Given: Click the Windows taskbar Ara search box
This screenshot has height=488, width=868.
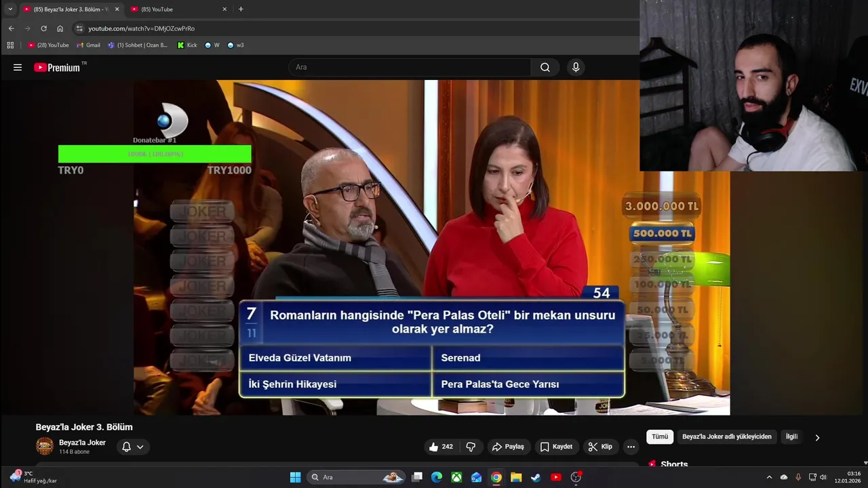Looking at the screenshot, I should click(x=356, y=477).
